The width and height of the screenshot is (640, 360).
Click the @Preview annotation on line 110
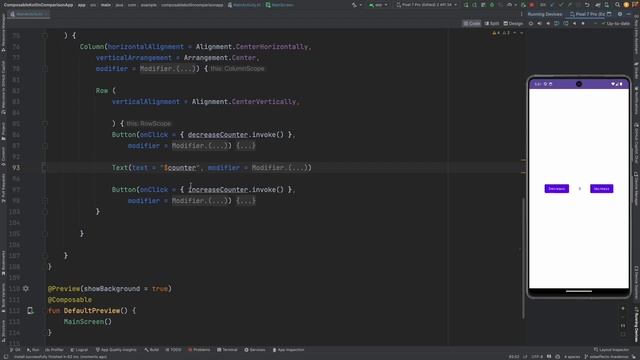[x=64, y=289]
